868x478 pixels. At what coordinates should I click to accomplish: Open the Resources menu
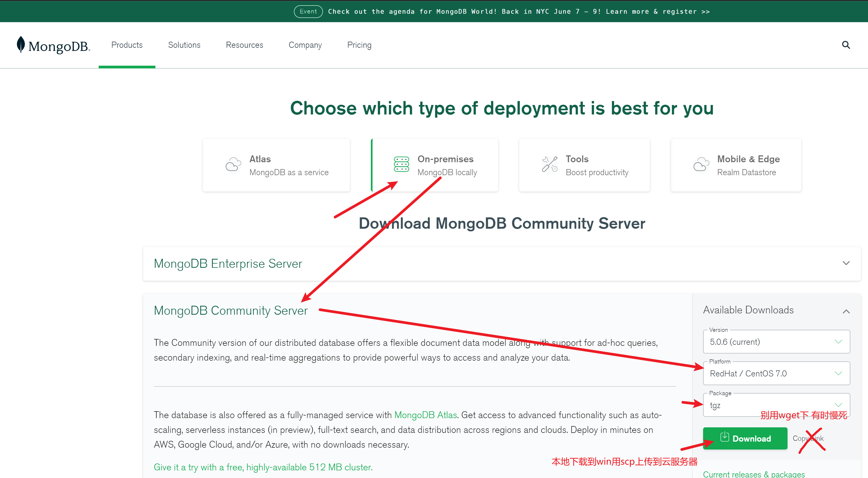244,45
